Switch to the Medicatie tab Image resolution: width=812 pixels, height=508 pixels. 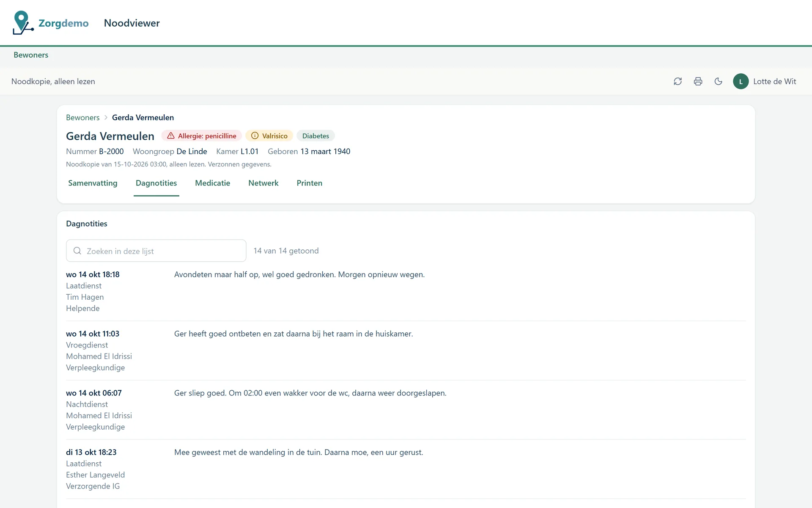(212, 183)
